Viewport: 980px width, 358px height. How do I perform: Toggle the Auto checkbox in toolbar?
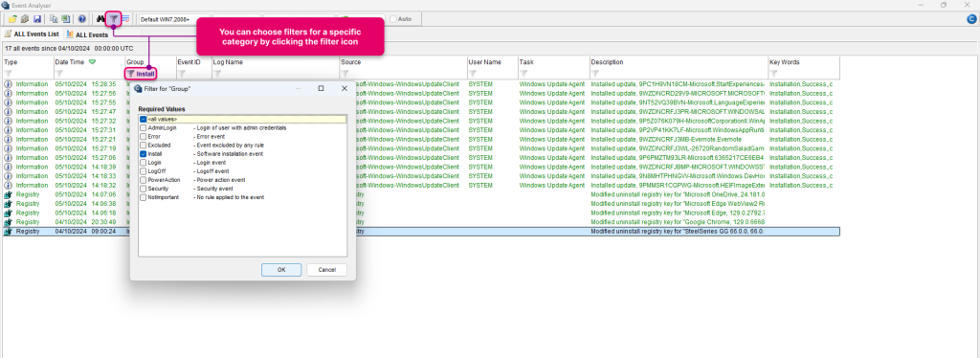point(393,19)
